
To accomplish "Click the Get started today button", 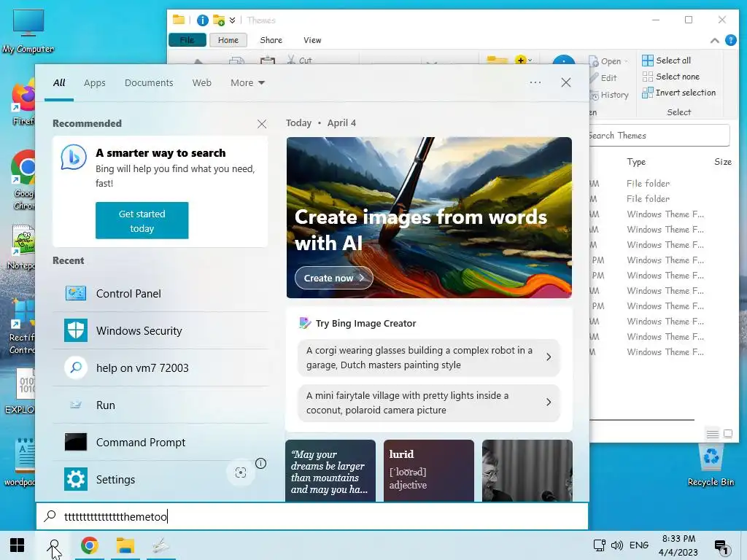I will [142, 220].
